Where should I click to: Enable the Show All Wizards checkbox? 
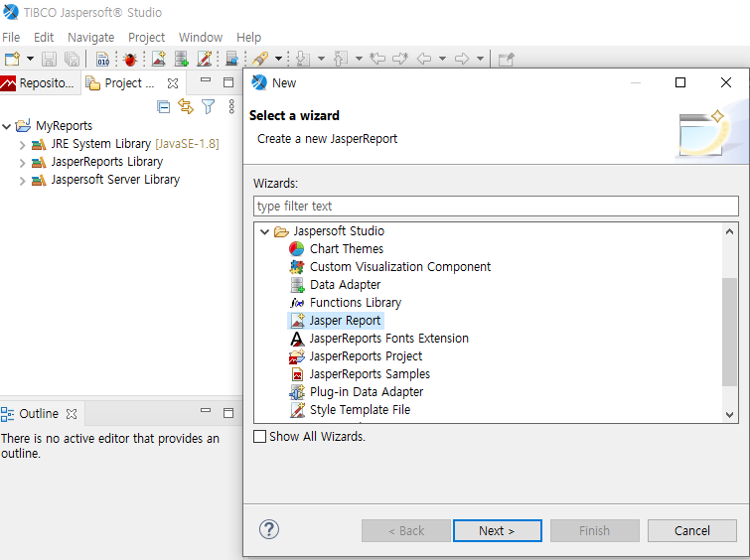tap(259, 436)
